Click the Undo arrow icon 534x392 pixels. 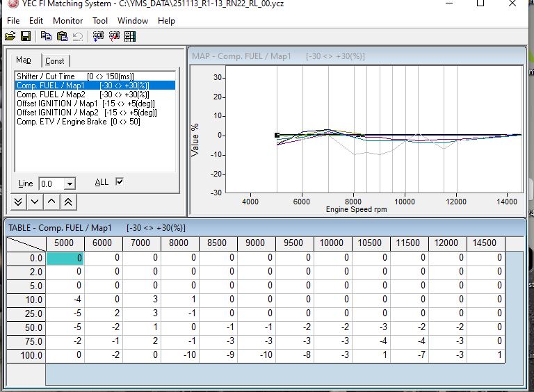77,36
